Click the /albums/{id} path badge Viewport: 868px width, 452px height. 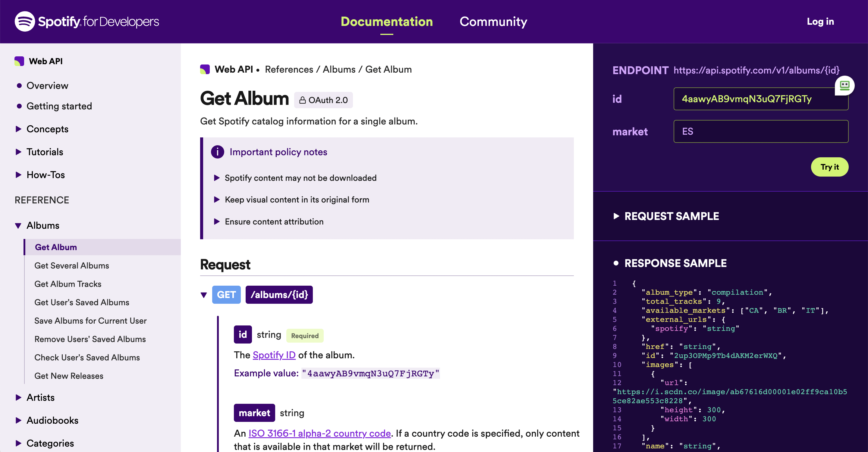pos(279,295)
